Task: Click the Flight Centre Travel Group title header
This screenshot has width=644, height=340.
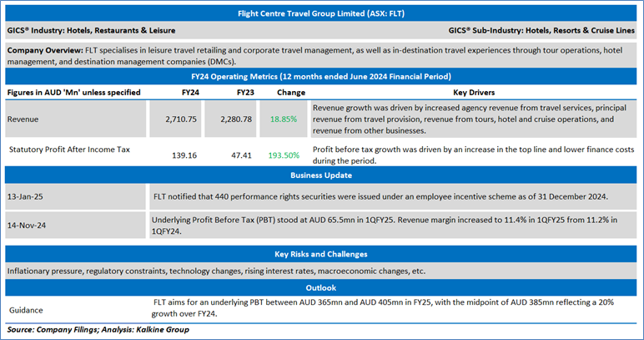Action: click(321, 13)
